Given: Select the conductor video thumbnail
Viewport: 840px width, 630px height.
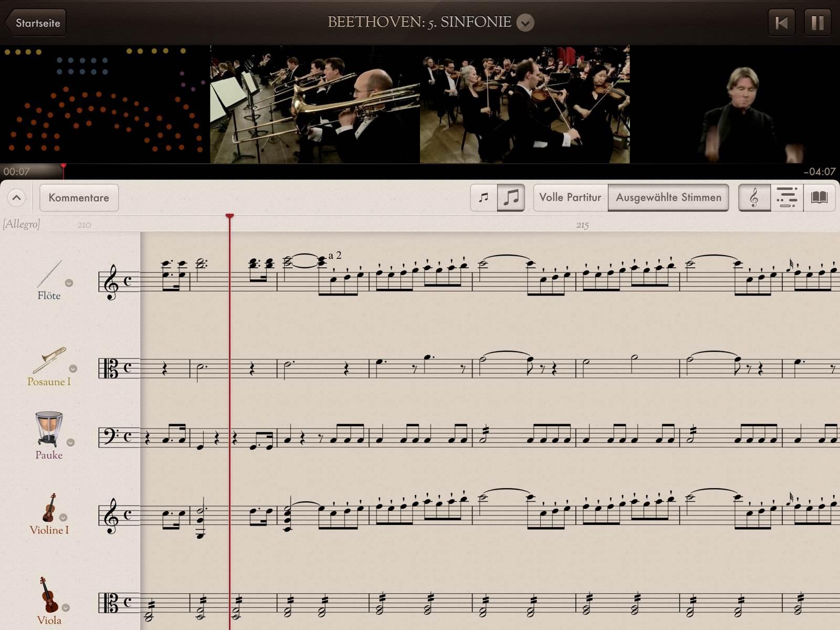Looking at the screenshot, I should (x=735, y=104).
